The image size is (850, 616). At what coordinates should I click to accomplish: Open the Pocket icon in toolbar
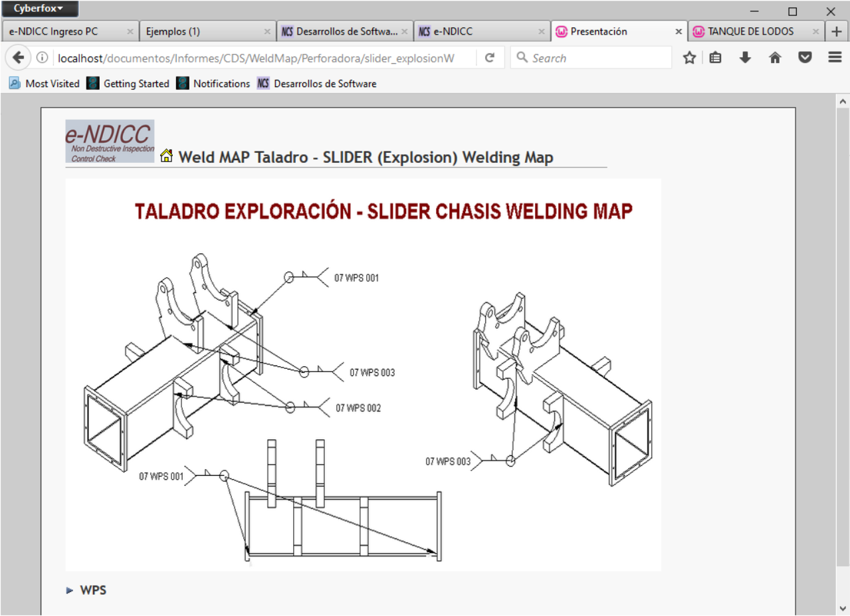pos(805,58)
